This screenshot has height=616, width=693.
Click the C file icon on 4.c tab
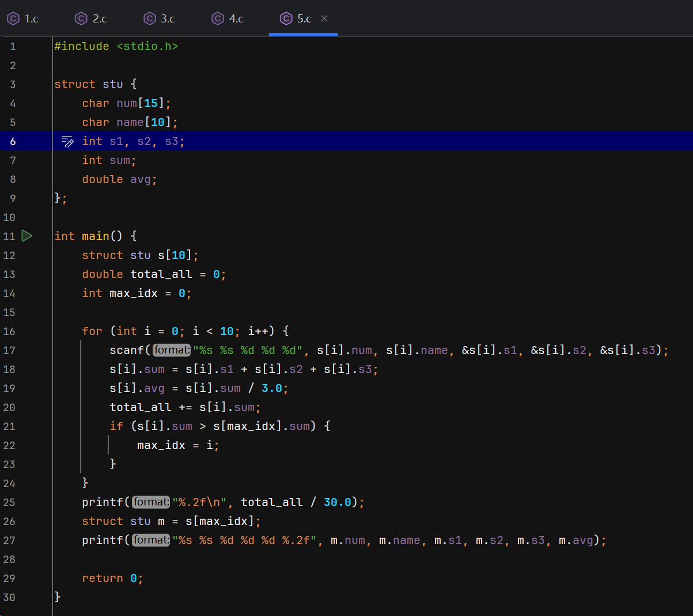click(x=218, y=19)
